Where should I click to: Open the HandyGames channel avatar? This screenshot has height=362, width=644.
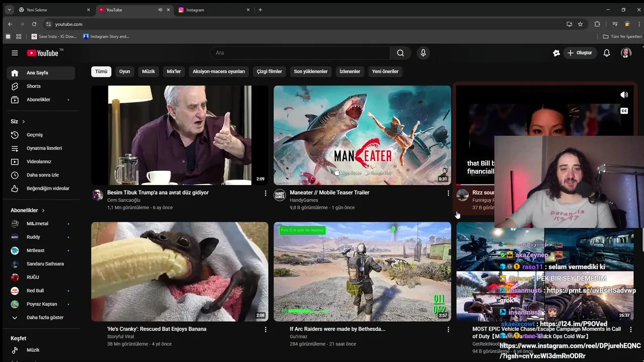click(280, 195)
